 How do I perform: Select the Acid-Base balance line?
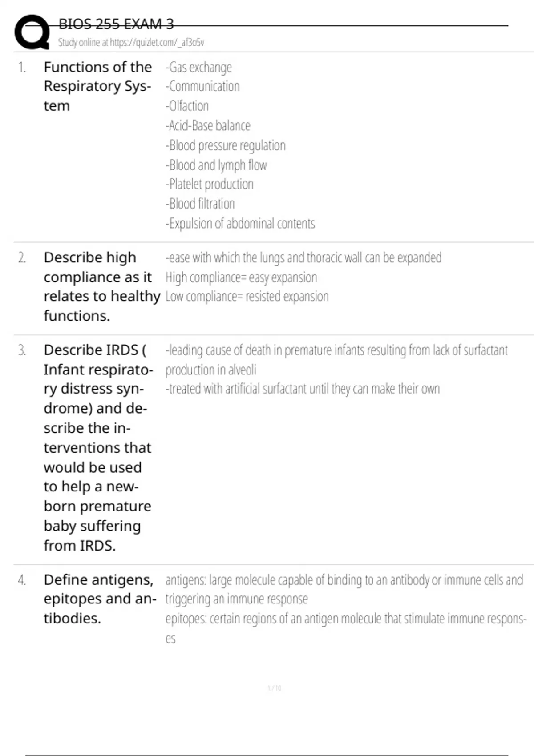[x=208, y=125]
